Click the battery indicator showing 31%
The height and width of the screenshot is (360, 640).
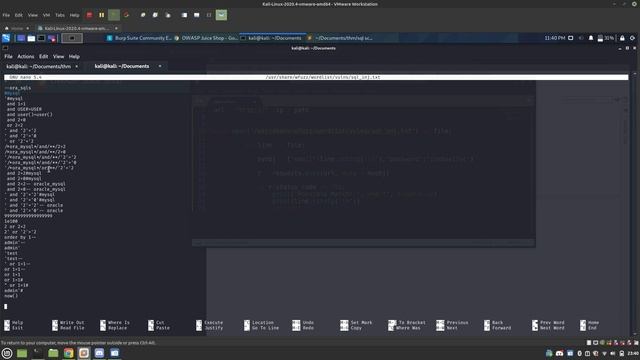606,38
